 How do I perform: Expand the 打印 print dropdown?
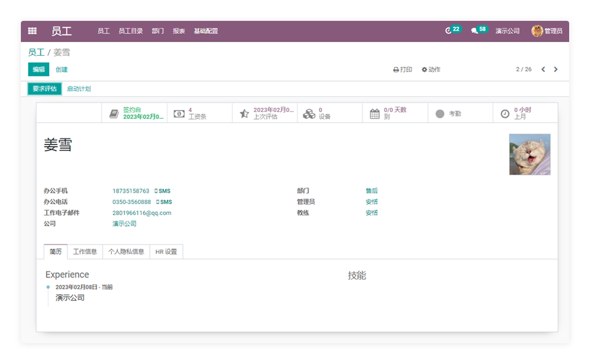tap(403, 70)
